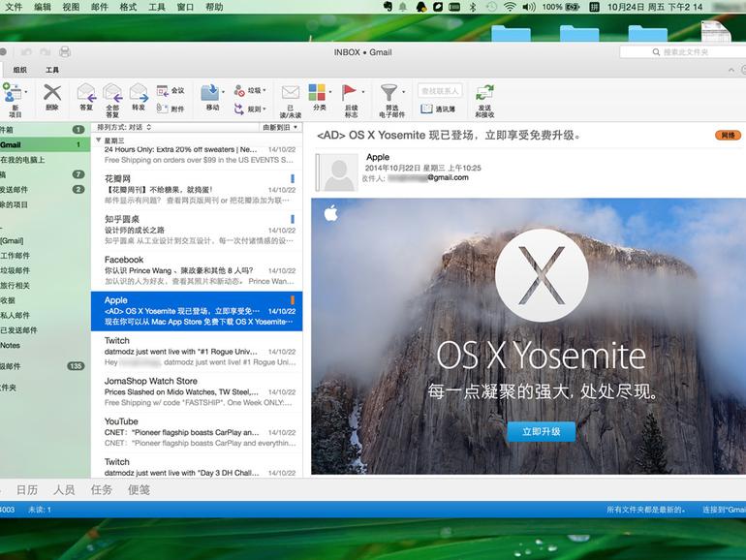Click the Redo arrow in title bar
Image resolution: width=746 pixels, height=560 pixels.
tap(46, 52)
